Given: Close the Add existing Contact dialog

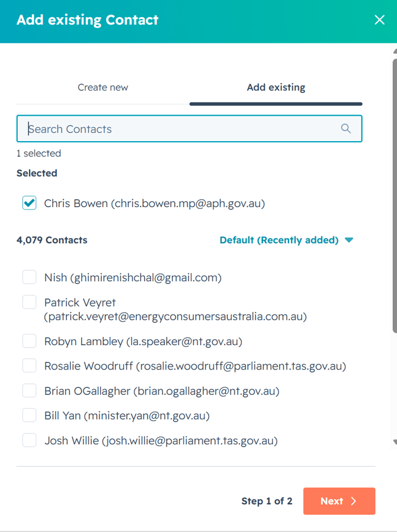Looking at the screenshot, I should tap(379, 20).
